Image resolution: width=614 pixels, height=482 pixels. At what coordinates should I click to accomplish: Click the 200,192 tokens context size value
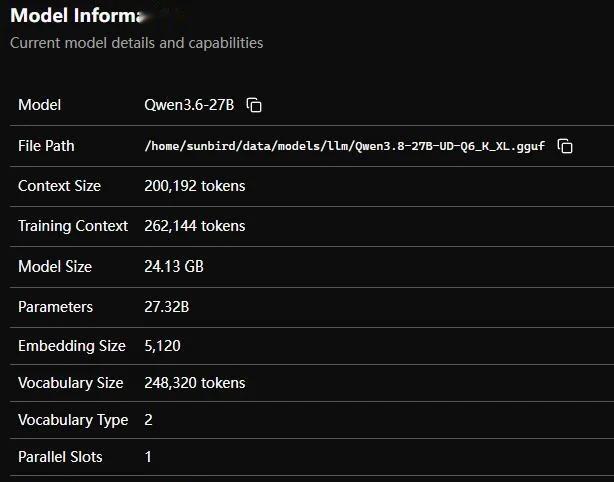(195, 186)
